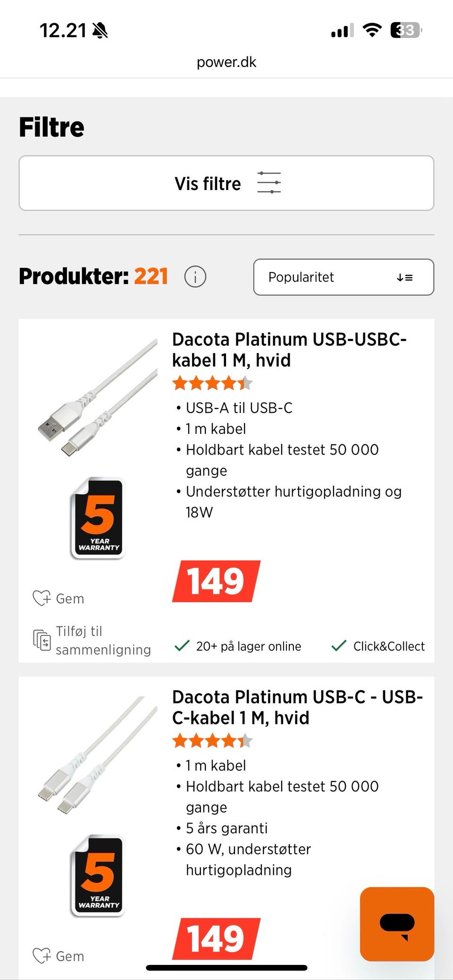
Task: Click the product count info icon
Action: (x=195, y=277)
